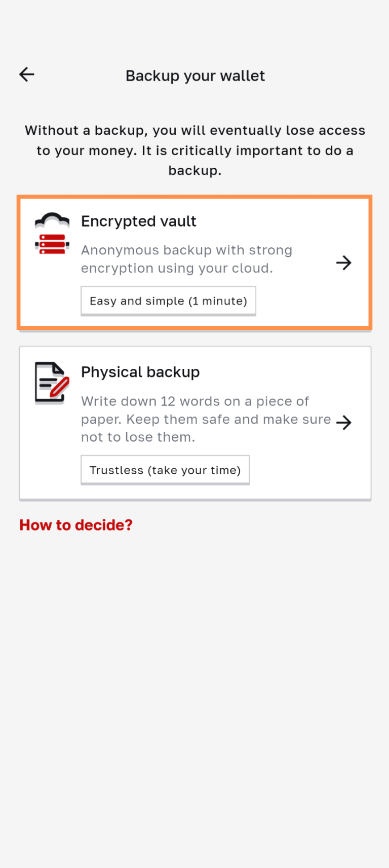Image resolution: width=389 pixels, height=868 pixels.
Task: Tap the document with red pen icon
Action: click(x=52, y=383)
